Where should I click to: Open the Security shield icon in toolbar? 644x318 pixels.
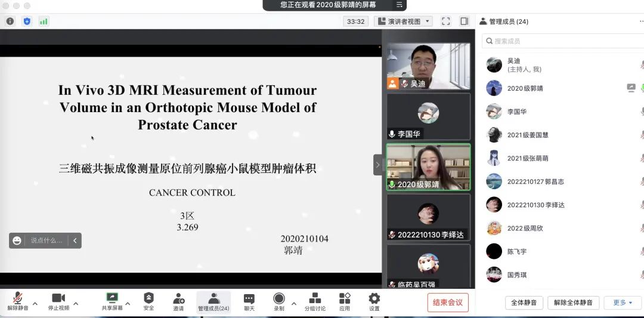coord(148,302)
